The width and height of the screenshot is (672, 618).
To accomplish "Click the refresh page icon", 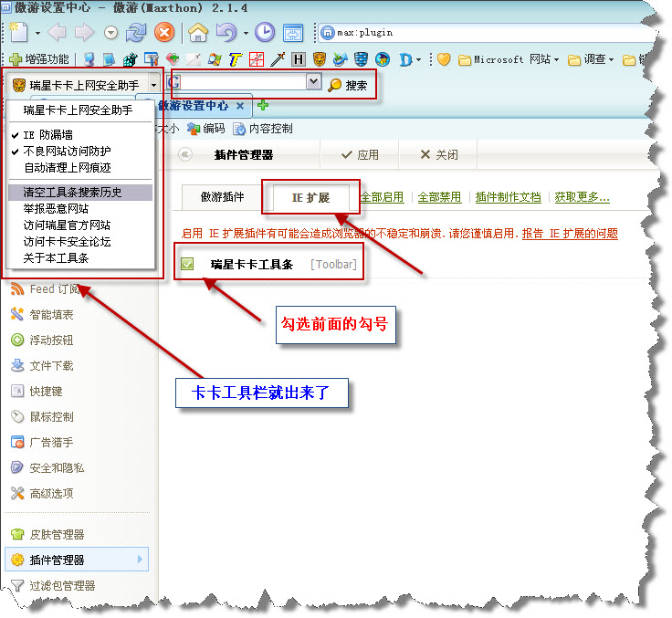I will pyautogui.click(x=136, y=33).
